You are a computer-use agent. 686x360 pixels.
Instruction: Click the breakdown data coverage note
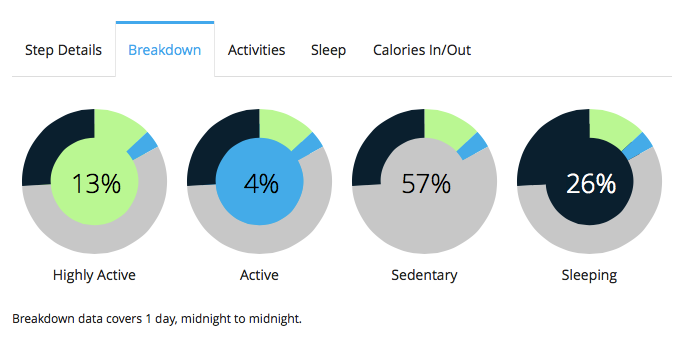tap(157, 319)
